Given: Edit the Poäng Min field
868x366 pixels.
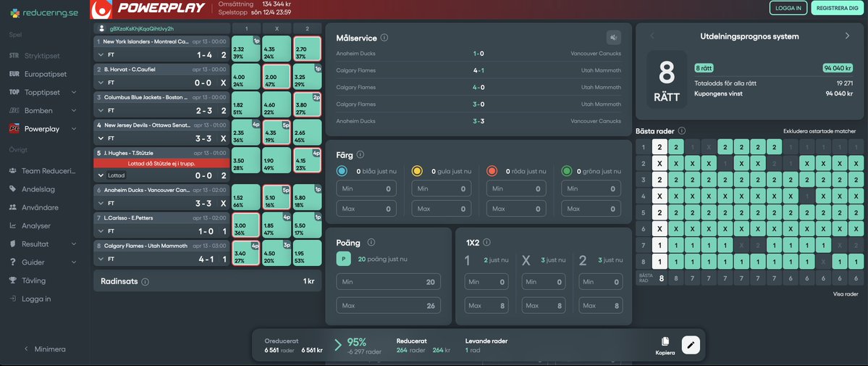Looking at the screenshot, I should point(389,282).
